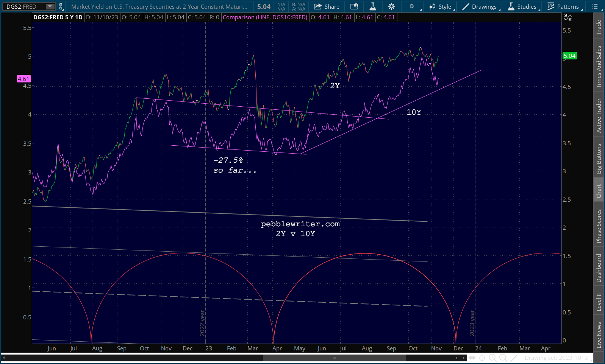The width and height of the screenshot is (605, 364).
Task: Click the 2022 year marker label
Action: [202, 323]
